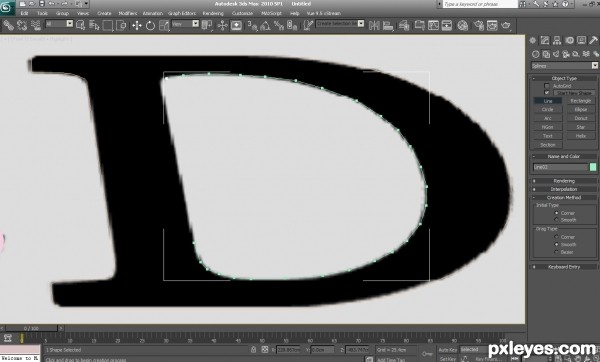Screen dimensions: 600x362
Task: Open the Modifiers menu
Action: pos(128,13)
